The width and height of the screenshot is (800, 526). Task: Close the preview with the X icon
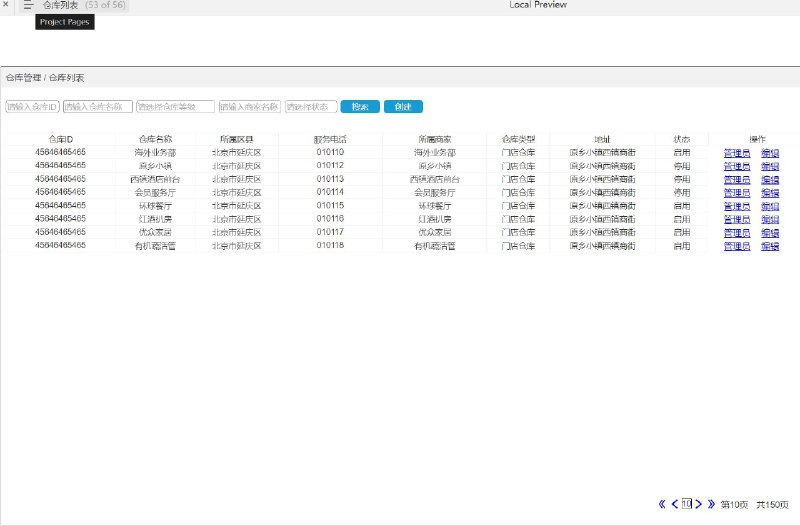point(6,4)
